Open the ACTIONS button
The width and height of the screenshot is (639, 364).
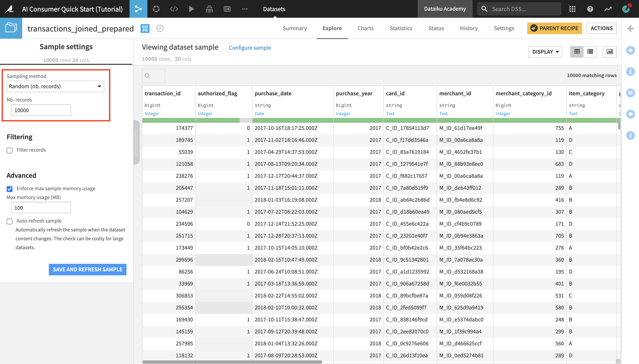pos(602,28)
